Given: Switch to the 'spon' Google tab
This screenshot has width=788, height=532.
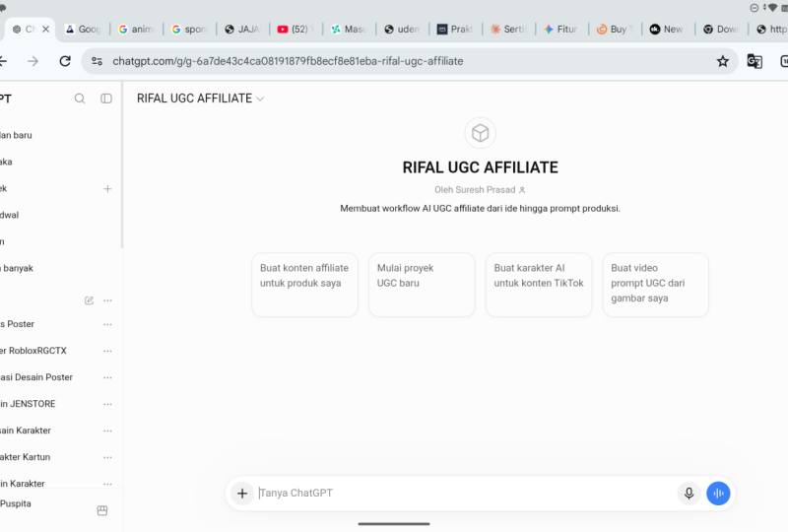Looking at the screenshot, I should click(189, 30).
